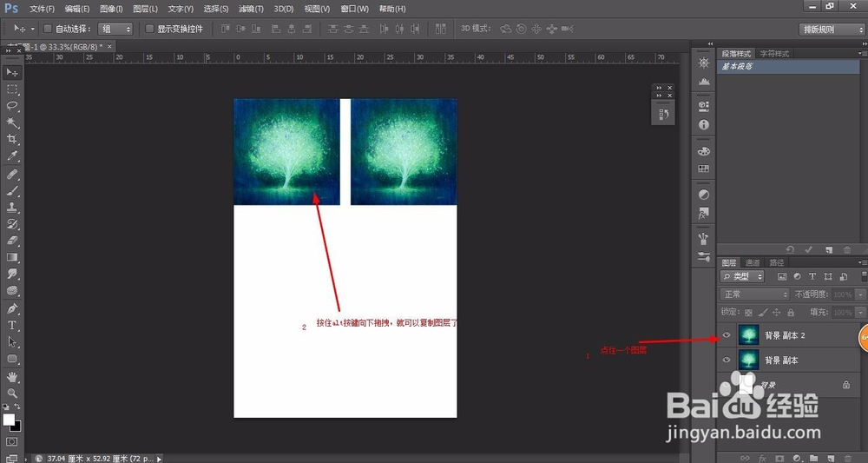
Task: Open the 图层(L) menu
Action: click(x=146, y=9)
